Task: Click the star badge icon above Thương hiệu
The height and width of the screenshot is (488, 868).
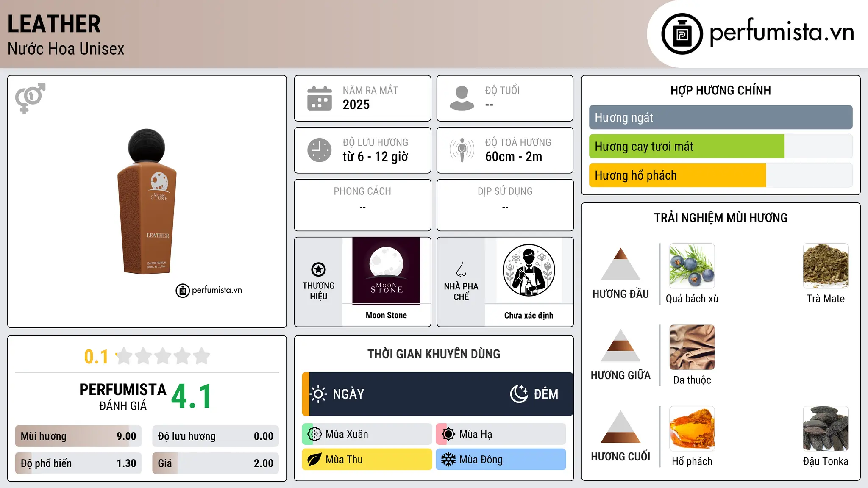Action: pos(318,269)
